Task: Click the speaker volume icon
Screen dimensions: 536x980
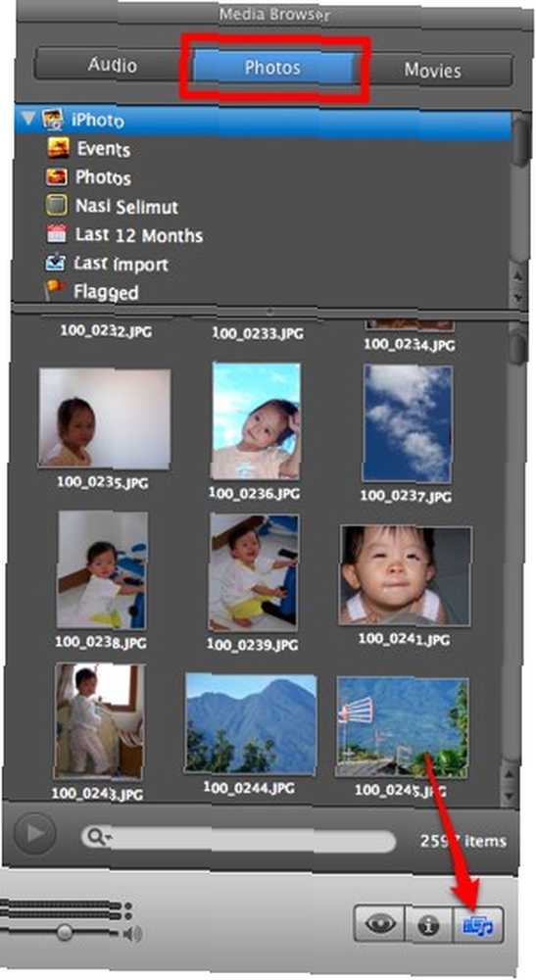Action: point(132,934)
